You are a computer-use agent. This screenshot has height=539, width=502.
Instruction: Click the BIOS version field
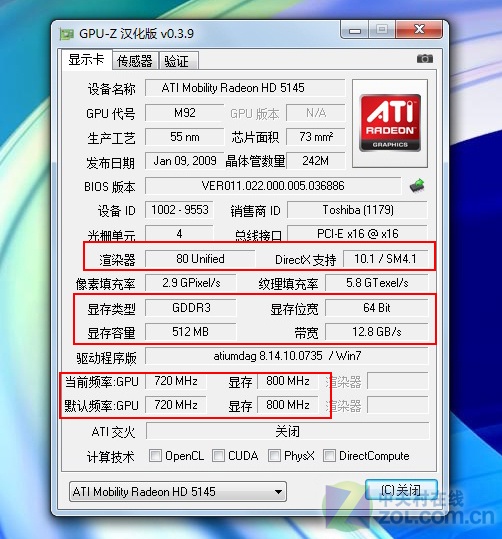(x=273, y=186)
